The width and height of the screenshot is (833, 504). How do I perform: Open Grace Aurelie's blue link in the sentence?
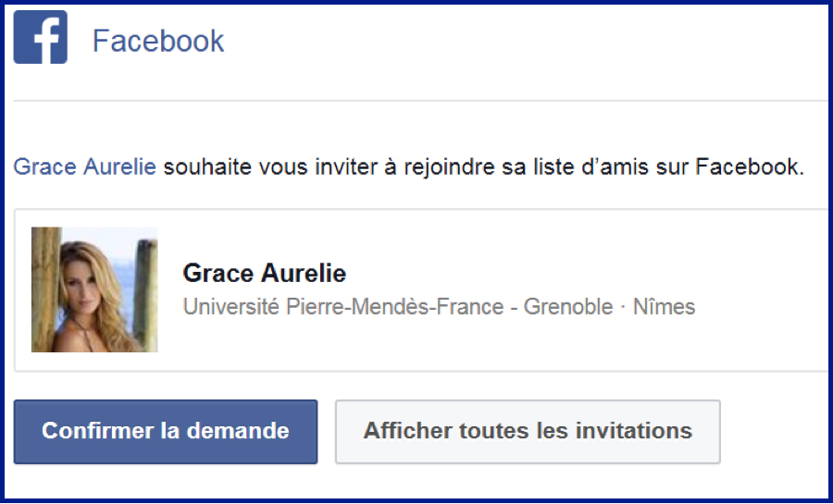tap(84, 167)
